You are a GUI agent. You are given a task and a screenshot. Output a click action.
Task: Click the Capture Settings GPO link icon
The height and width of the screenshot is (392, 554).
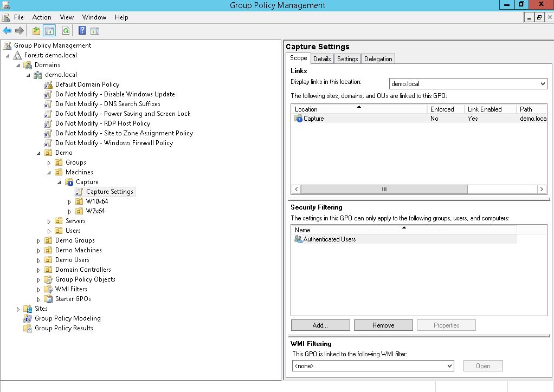click(79, 192)
